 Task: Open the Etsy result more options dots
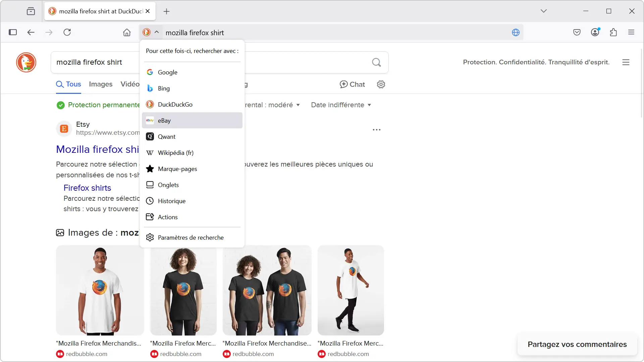click(377, 130)
